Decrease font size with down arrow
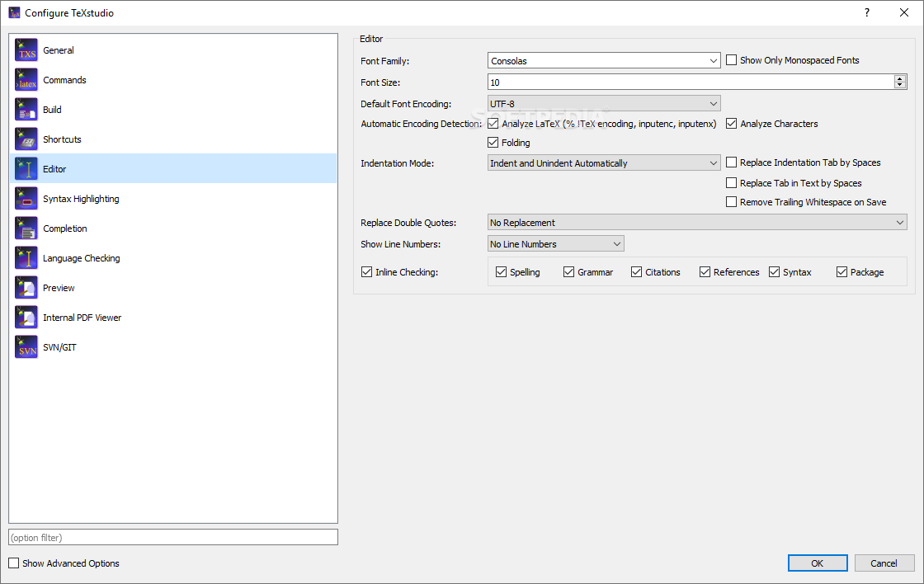This screenshot has width=924, height=584. click(900, 86)
